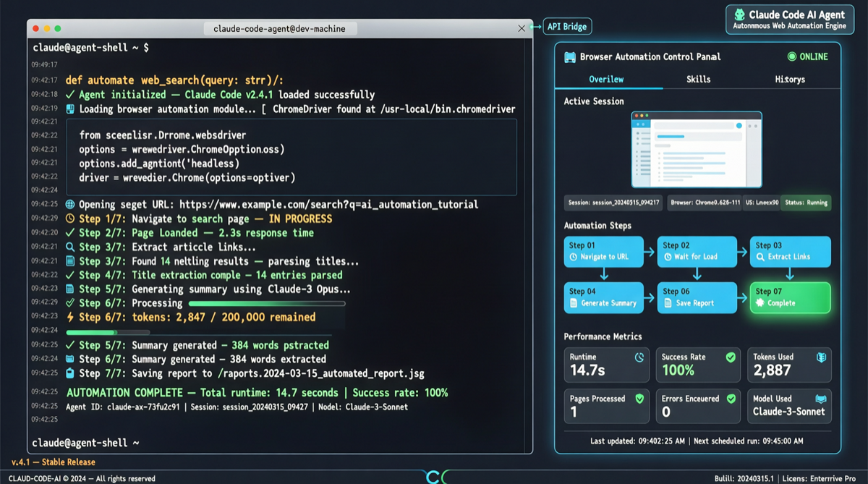This screenshot has width=868, height=484.
Task: Click the clock icon on the Runtime metric card
Action: [x=639, y=357]
